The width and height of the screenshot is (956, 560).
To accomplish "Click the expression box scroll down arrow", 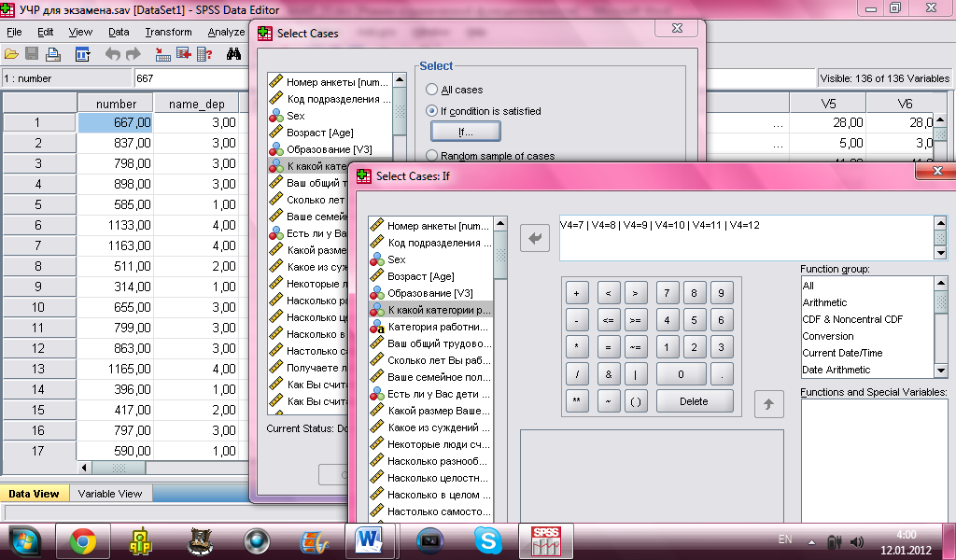I will (x=941, y=253).
